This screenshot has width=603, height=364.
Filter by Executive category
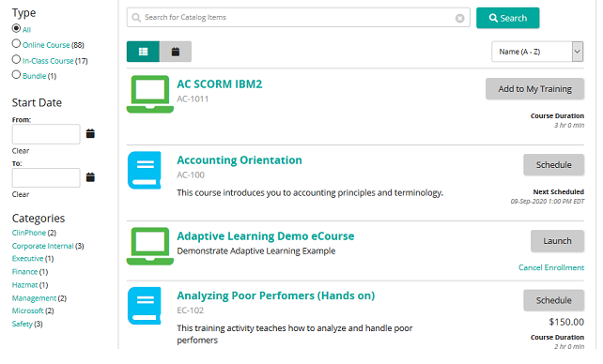(27, 258)
